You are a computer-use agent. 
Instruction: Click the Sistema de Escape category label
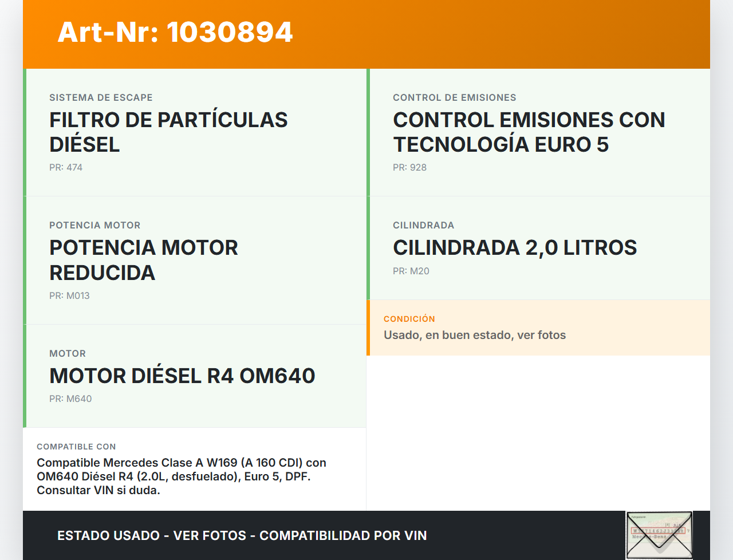click(x=101, y=98)
